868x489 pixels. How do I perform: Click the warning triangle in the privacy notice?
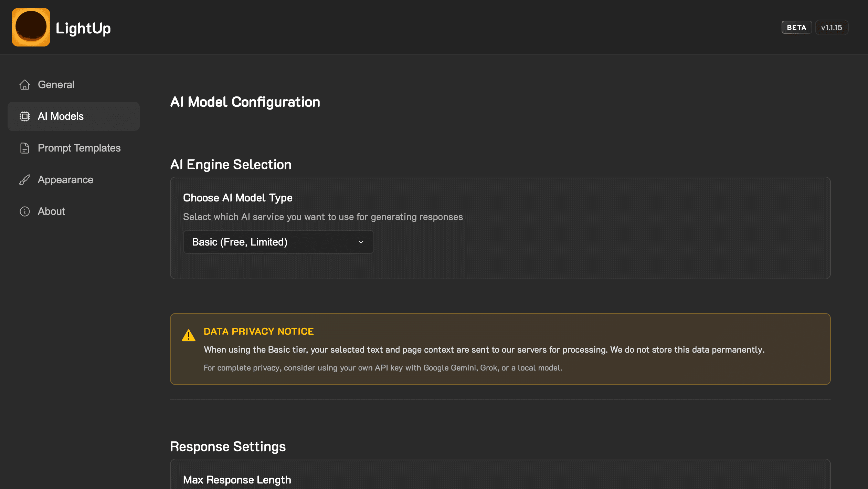[x=189, y=336]
